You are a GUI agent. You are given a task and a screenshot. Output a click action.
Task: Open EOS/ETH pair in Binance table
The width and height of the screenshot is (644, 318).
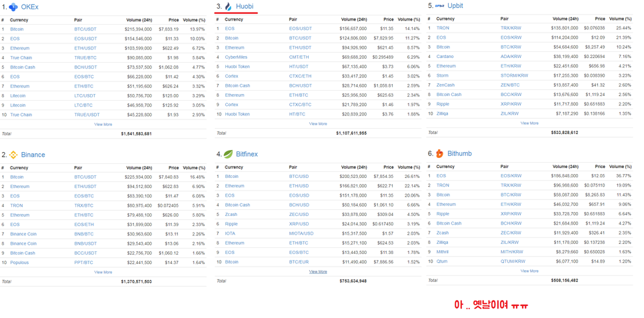coord(84,224)
